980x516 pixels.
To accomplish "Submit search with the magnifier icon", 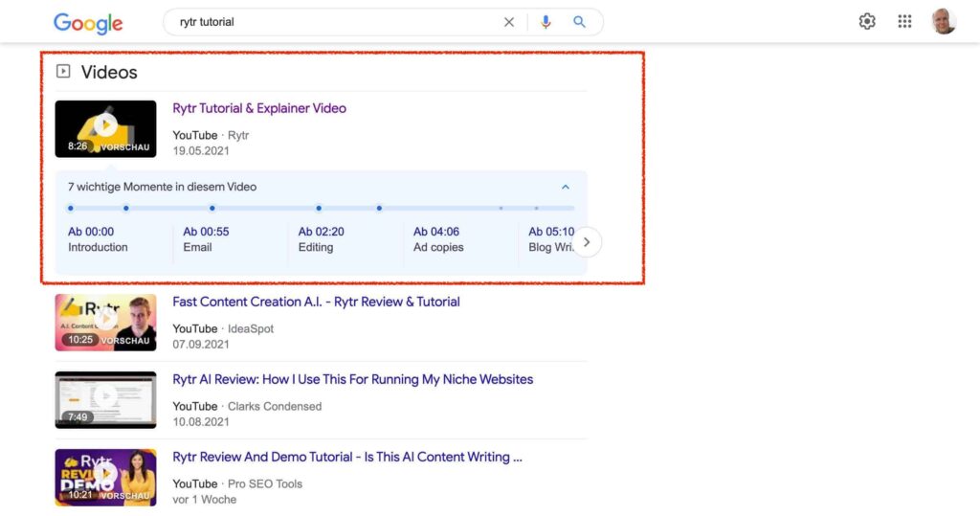I will 579,22.
